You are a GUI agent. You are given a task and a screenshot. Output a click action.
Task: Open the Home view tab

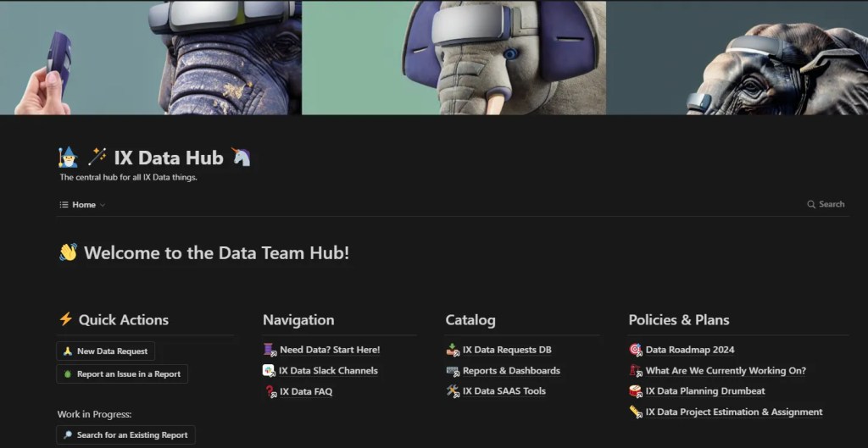tap(83, 205)
